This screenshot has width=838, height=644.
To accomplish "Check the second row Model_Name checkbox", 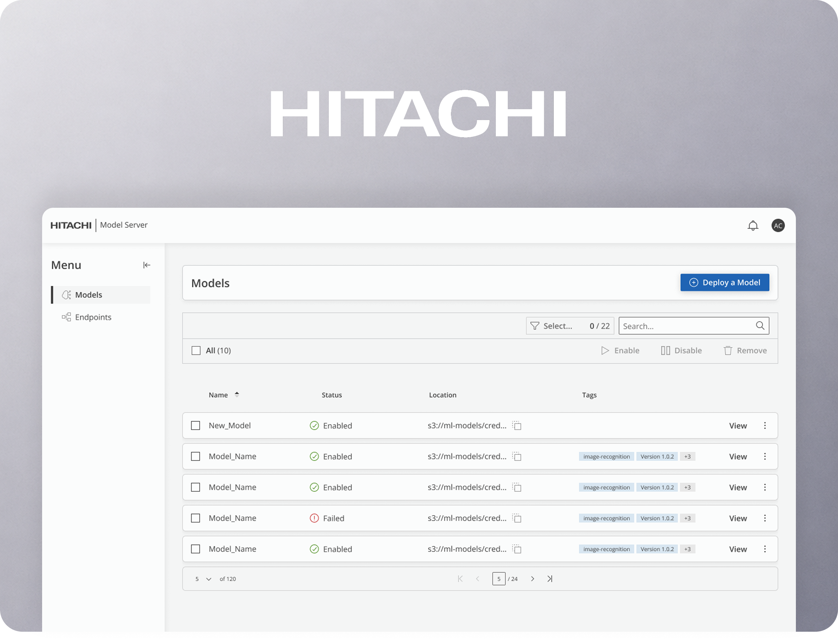I will coord(195,456).
